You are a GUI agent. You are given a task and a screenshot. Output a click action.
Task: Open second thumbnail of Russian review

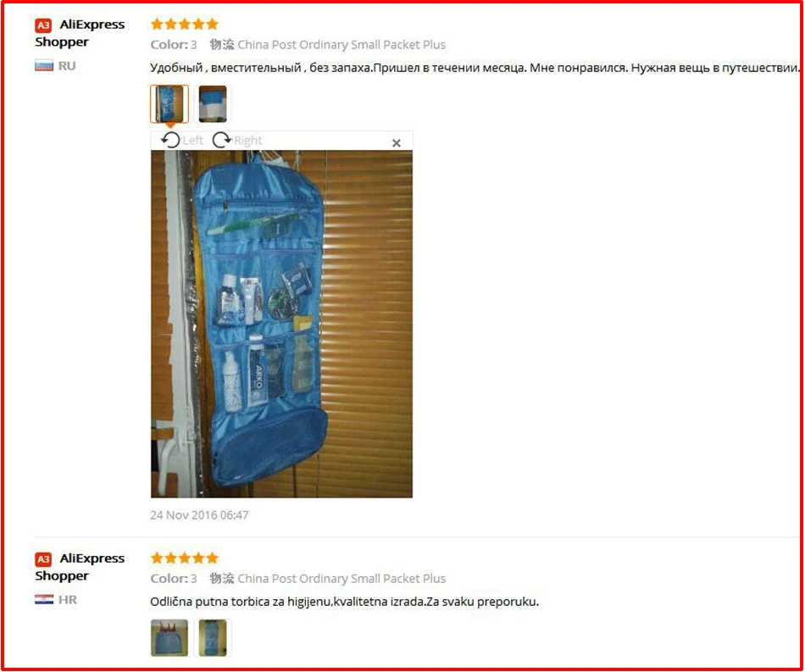213,103
